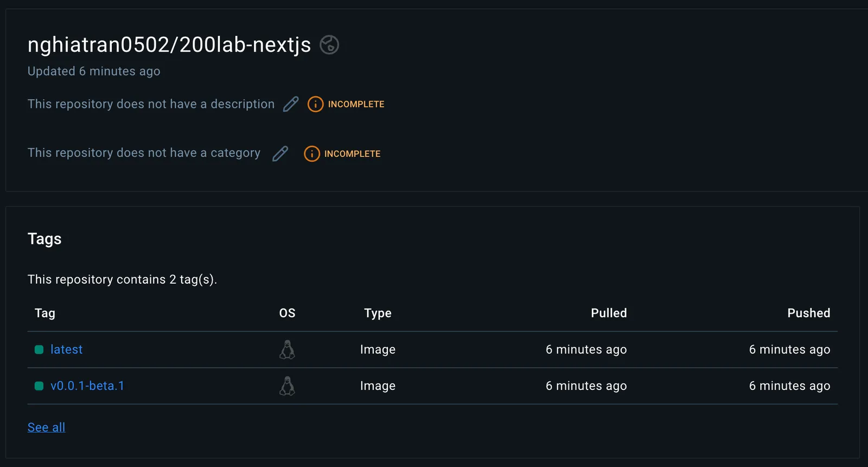This screenshot has height=467, width=868.
Task: Click the Linux penguin icon for v0.0.1-beta.1
Action: coord(287,386)
